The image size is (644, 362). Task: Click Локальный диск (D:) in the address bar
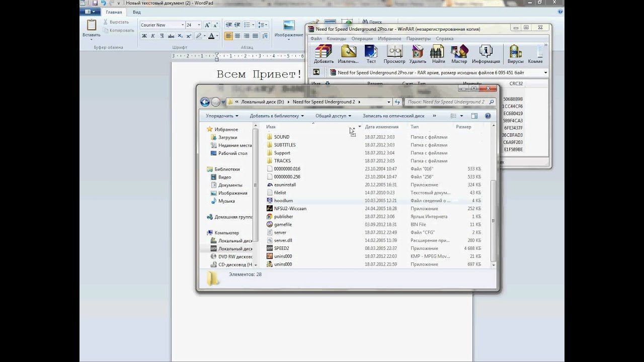(x=263, y=102)
